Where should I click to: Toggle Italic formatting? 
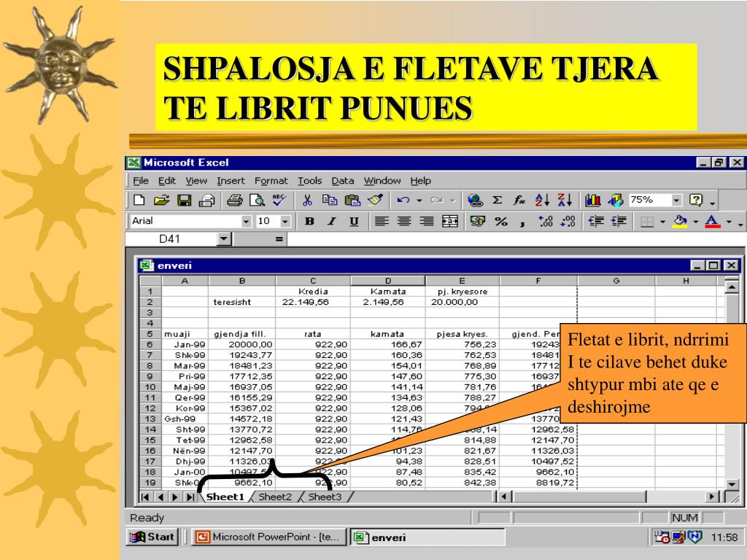[x=332, y=221]
